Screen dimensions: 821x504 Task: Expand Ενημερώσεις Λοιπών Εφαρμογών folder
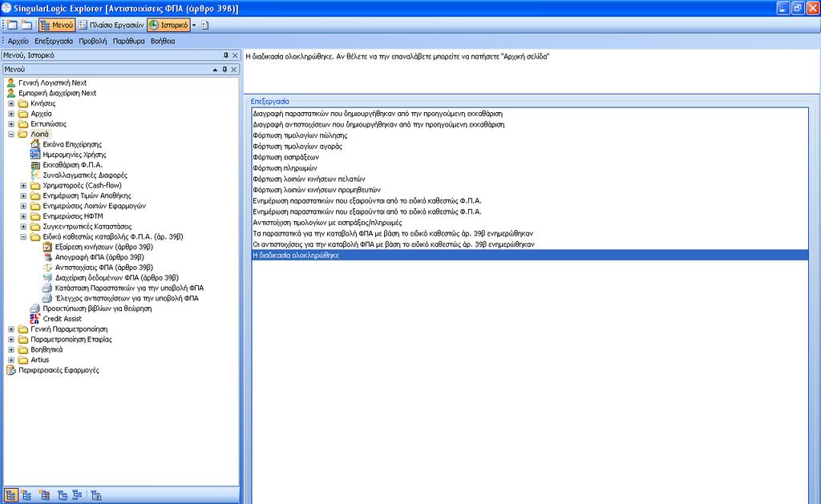[23, 206]
